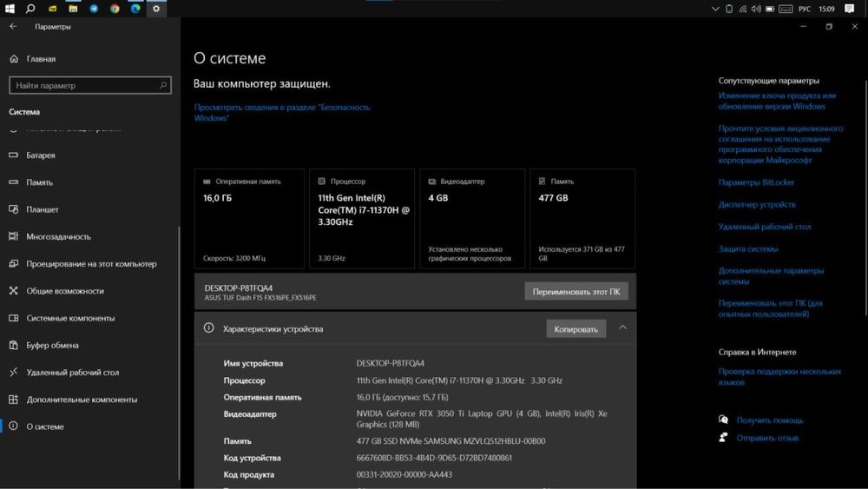Open network status in the tray
This screenshot has height=489, width=868.
click(743, 9)
